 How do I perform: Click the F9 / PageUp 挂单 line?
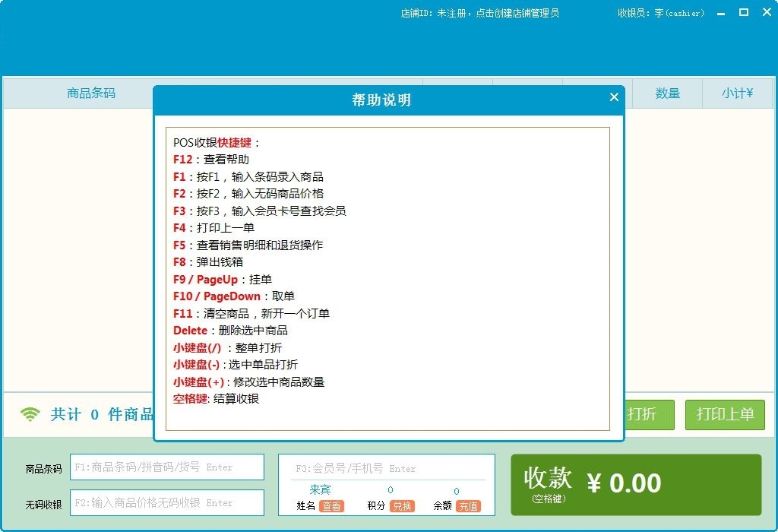tap(223, 280)
